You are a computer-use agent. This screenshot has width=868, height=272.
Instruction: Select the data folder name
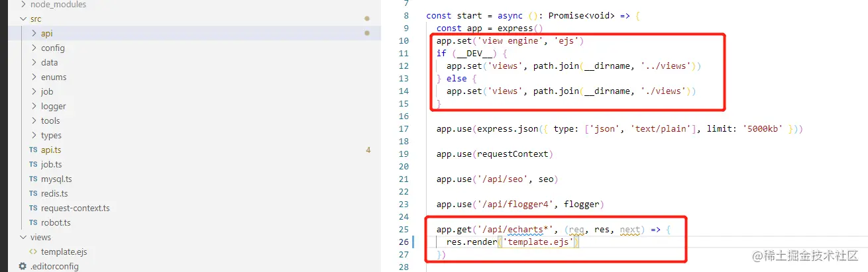click(49, 63)
